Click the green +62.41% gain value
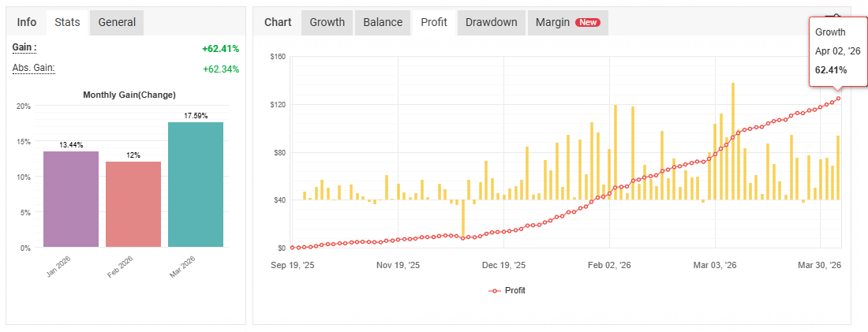The image size is (868, 332). tap(220, 49)
